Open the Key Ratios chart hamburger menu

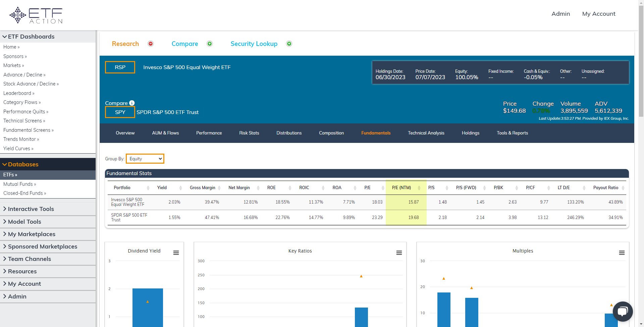[x=399, y=253]
